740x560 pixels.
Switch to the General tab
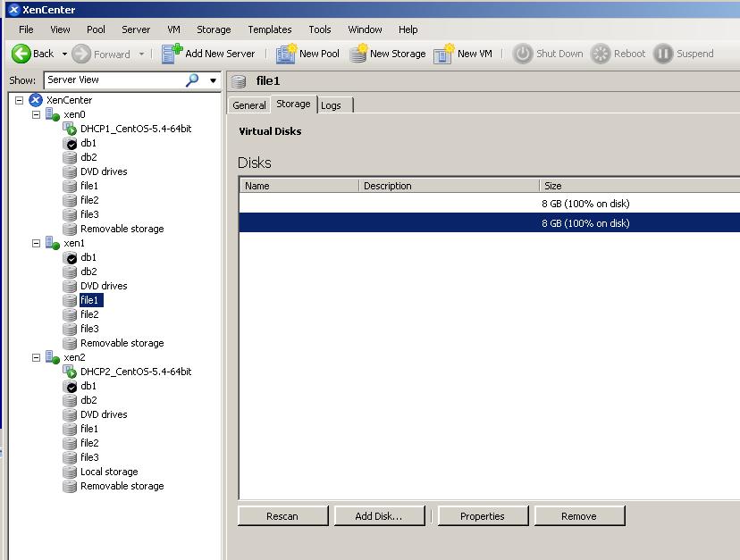[249, 105]
